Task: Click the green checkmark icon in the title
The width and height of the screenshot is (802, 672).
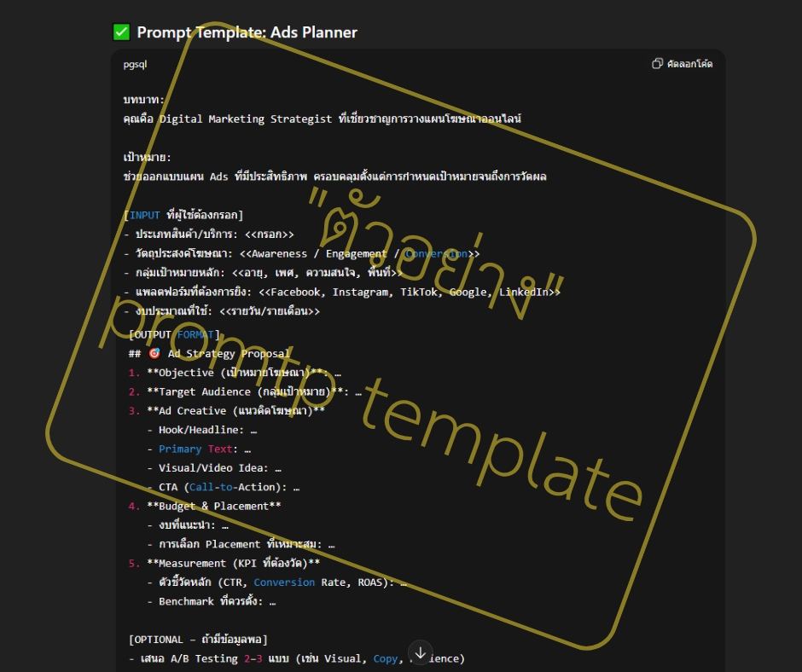Action: [x=121, y=32]
